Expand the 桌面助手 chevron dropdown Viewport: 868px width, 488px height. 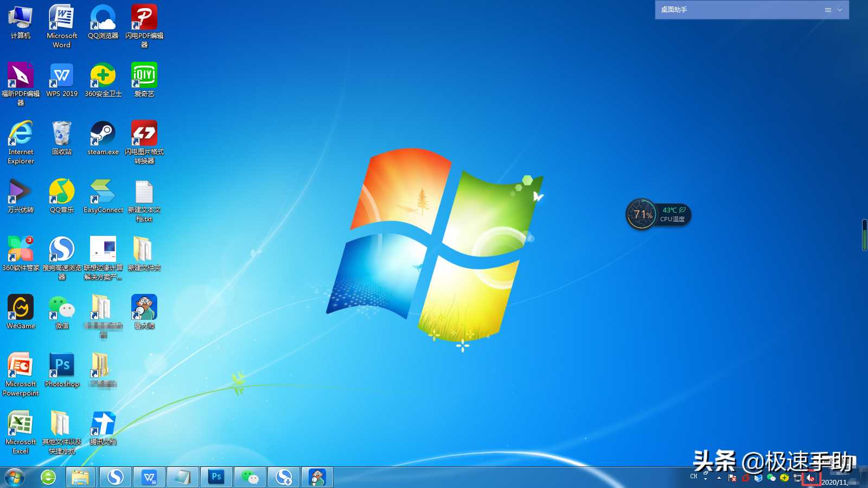(840, 10)
